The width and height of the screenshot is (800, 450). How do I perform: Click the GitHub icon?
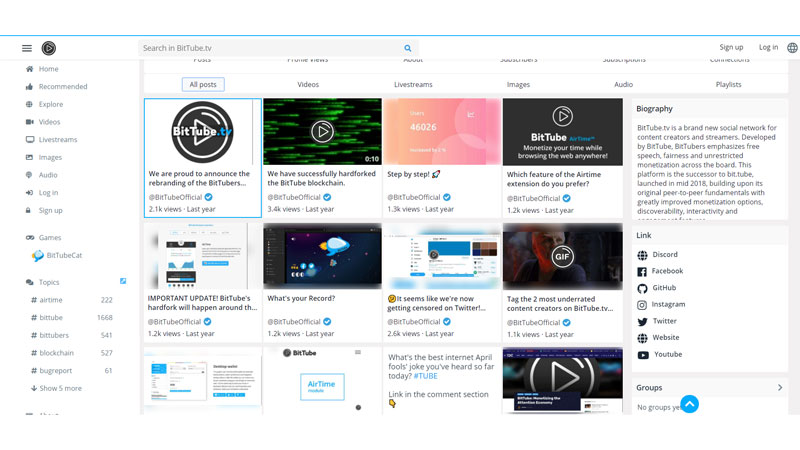click(x=642, y=288)
